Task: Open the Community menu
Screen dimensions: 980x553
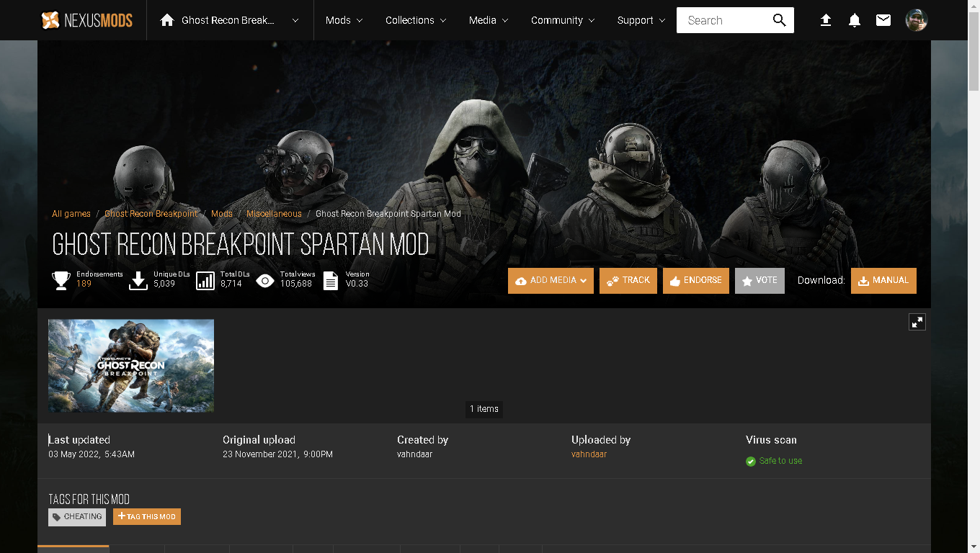Action: [563, 20]
